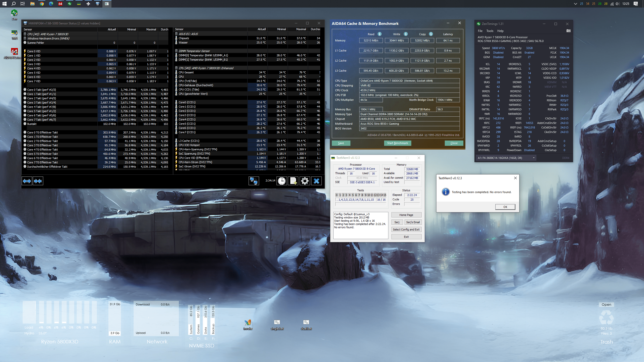The image size is (644, 362).
Task: Open ZenTimings Help menu
Action: (500, 31)
